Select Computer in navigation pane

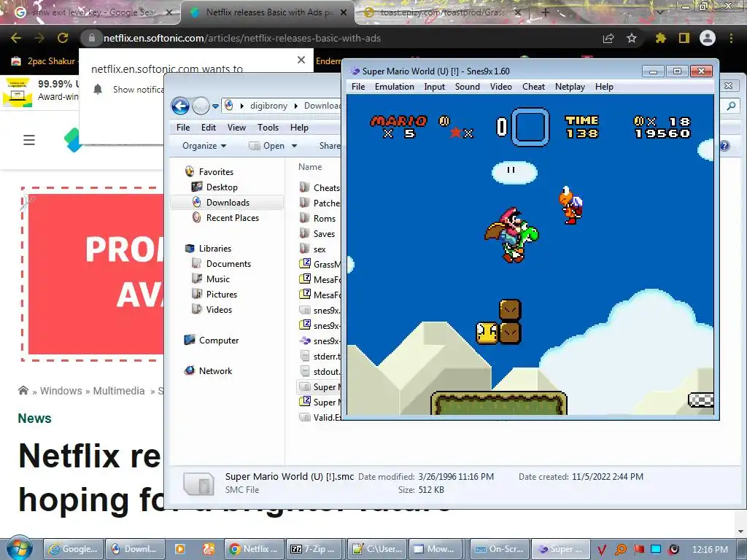tap(218, 340)
